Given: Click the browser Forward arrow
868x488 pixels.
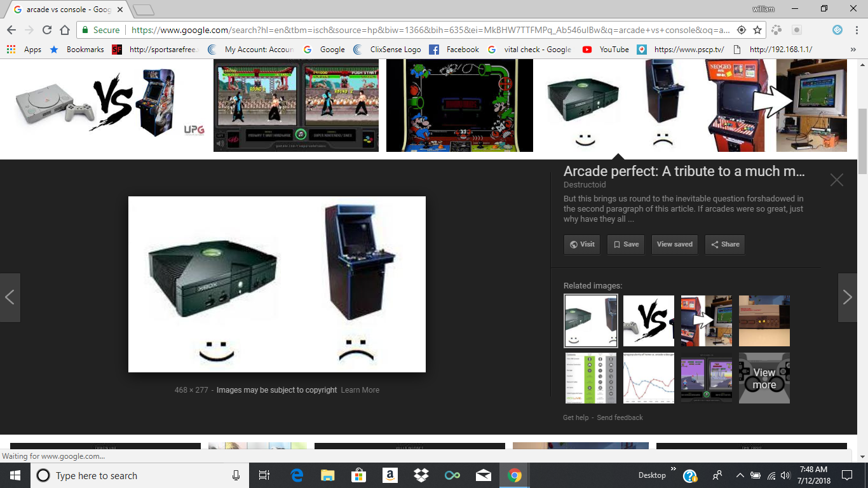Looking at the screenshot, I should coord(29,30).
